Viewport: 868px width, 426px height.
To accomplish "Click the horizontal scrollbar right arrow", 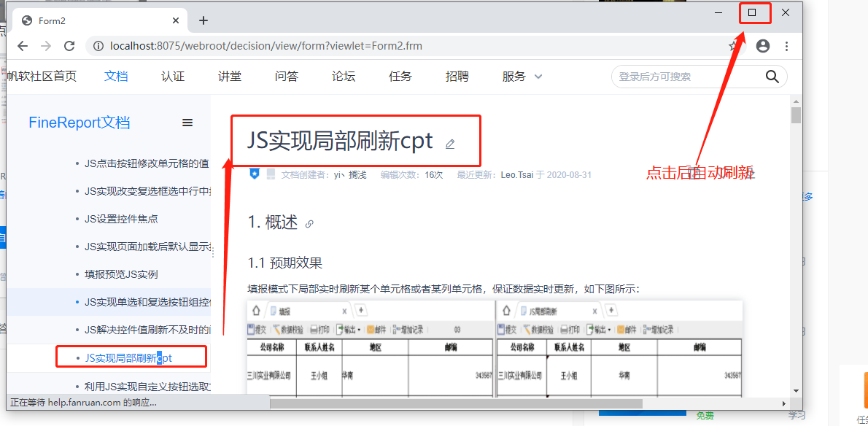I will 784,403.
